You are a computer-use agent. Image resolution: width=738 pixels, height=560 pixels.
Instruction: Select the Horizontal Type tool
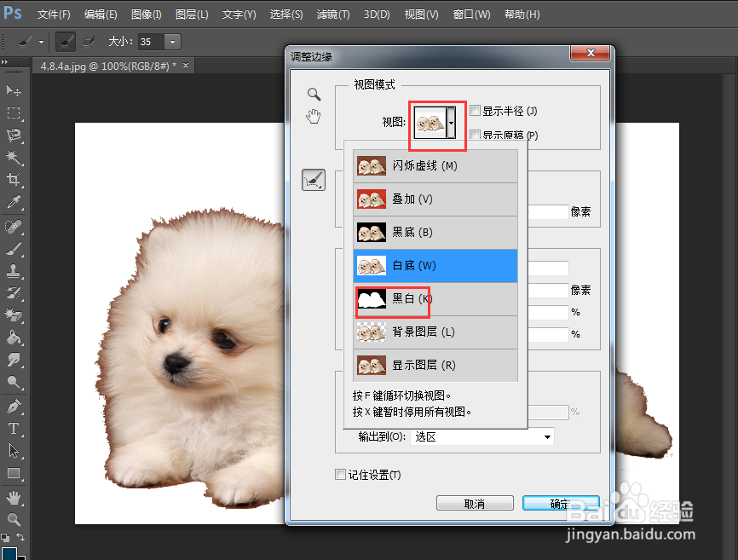(x=13, y=429)
